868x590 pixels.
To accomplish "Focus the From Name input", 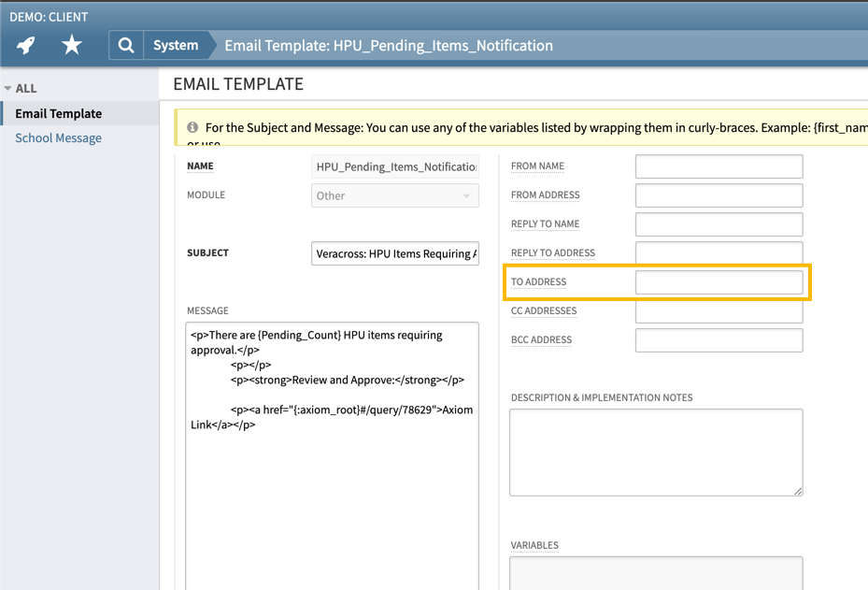I will pyautogui.click(x=719, y=166).
